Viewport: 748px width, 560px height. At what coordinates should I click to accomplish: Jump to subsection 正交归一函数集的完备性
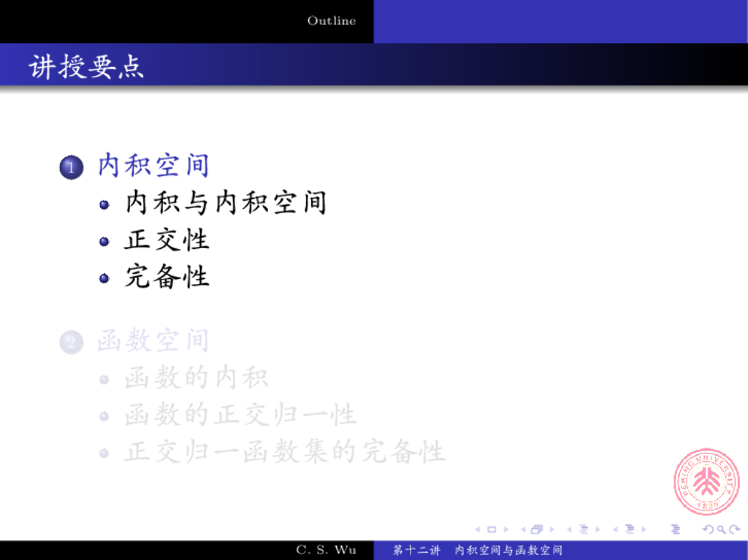[x=285, y=451]
